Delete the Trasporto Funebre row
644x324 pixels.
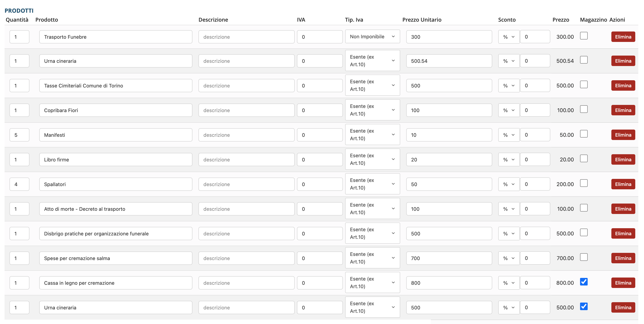pos(623,37)
